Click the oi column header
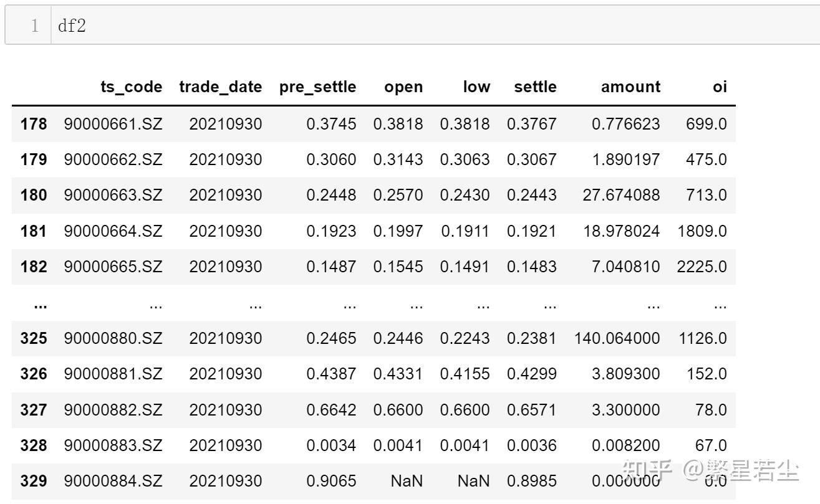Viewport: 820px width, 504px height. (x=718, y=87)
